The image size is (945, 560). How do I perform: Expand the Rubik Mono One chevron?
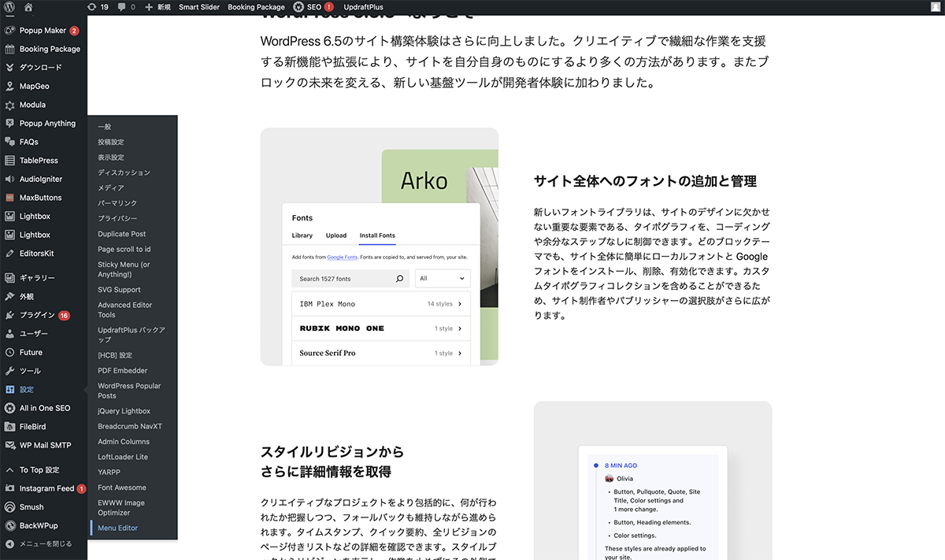tap(459, 328)
